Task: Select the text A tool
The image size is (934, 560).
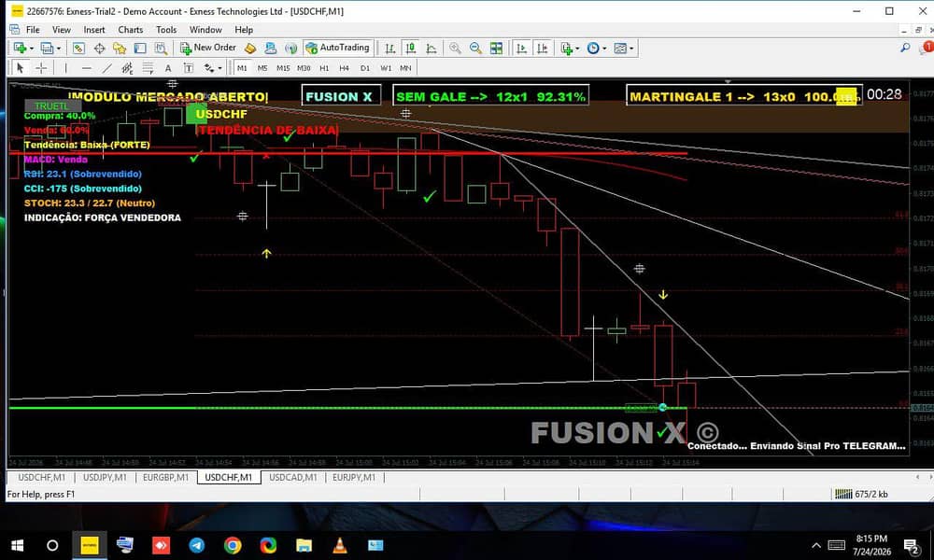Action: [168, 68]
